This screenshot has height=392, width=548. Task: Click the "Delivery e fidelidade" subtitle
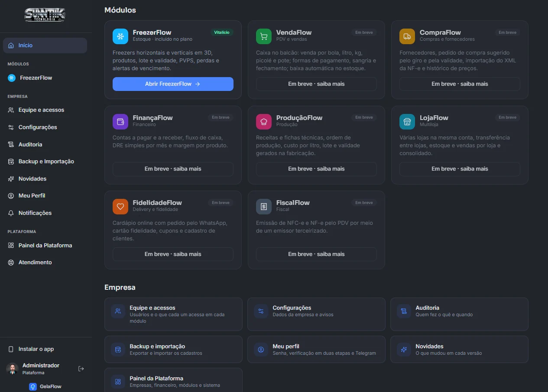[x=156, y=210]
